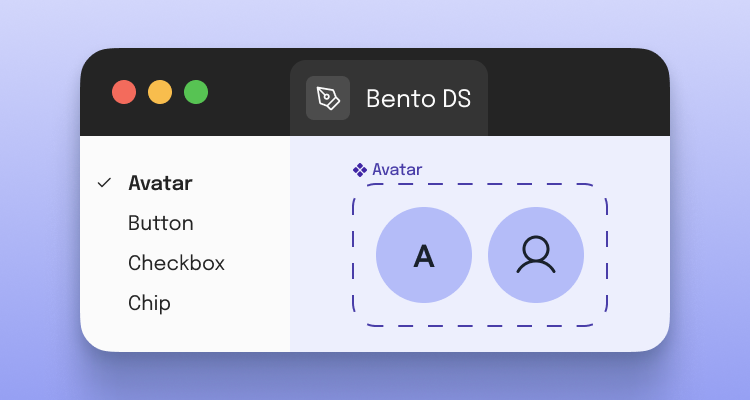Image resolution: width=750 pixels, height=400 pixels.
Task: Click the pen tool icon in the tab
Action: click(327, 98)
